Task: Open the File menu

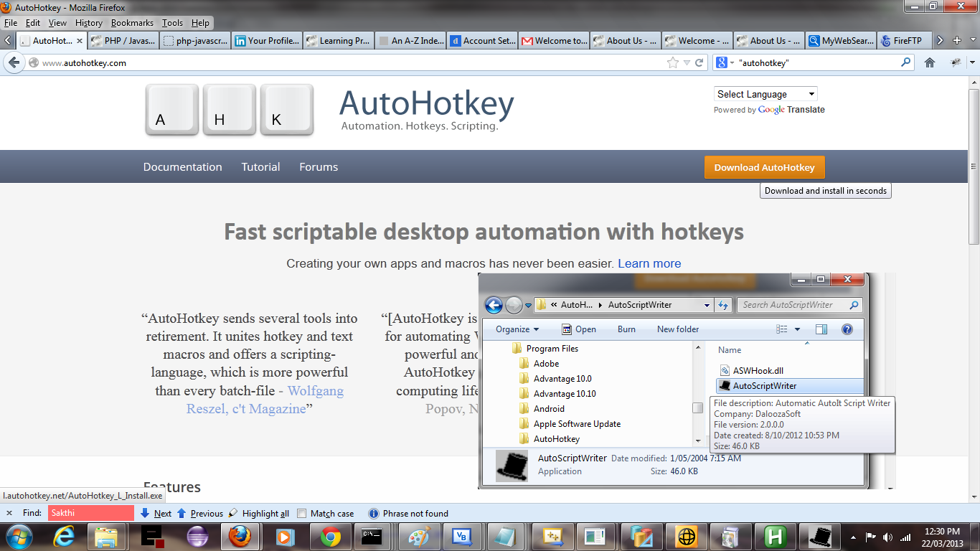Action: 11,23
